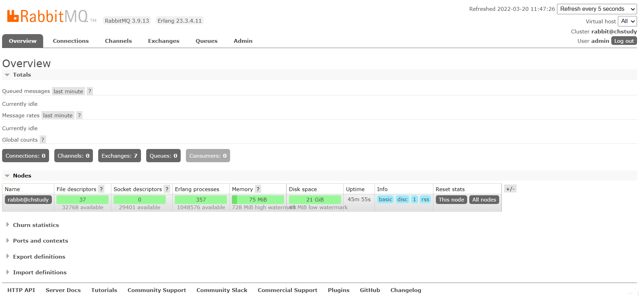The width and height of the screenshot is (644, 299).
Task: Click the basic info tag
Action: (x=385, y=199)
